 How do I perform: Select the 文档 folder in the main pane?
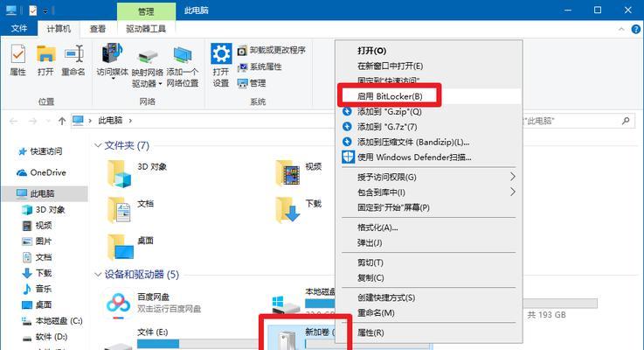click(x=130, y=210)
